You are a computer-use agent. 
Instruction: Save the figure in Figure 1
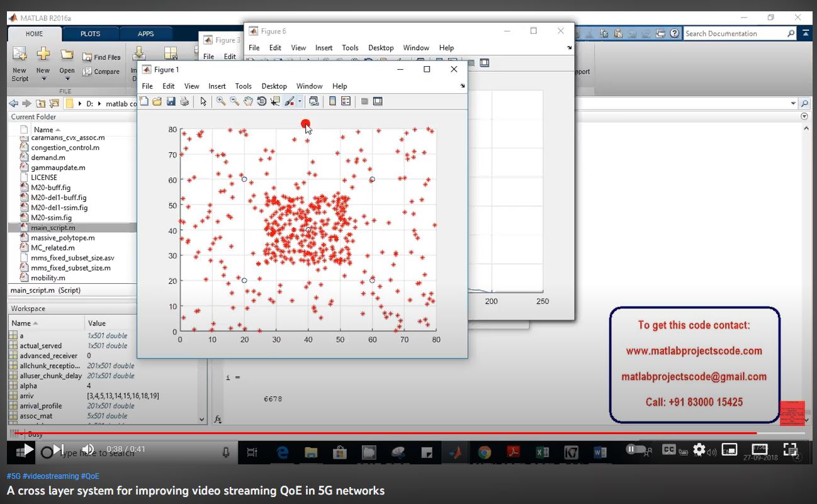(171, 101)
